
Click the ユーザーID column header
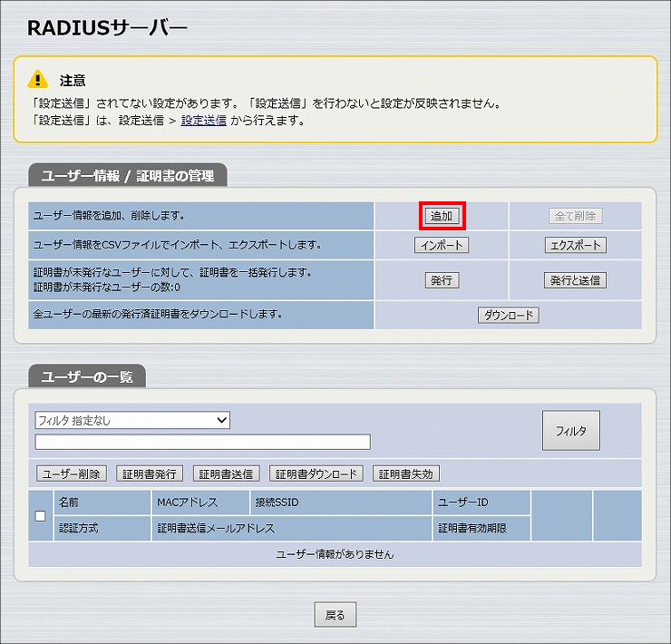coord(481,503)
